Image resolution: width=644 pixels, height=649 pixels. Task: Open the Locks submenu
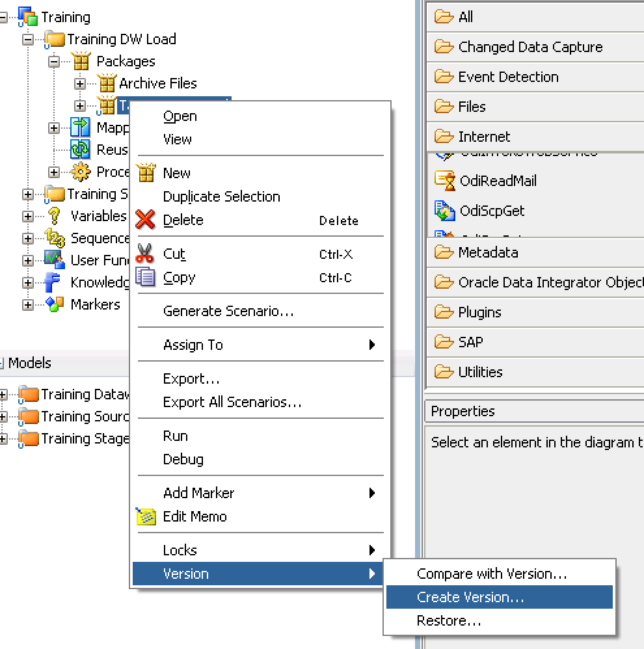coord(260,550)
